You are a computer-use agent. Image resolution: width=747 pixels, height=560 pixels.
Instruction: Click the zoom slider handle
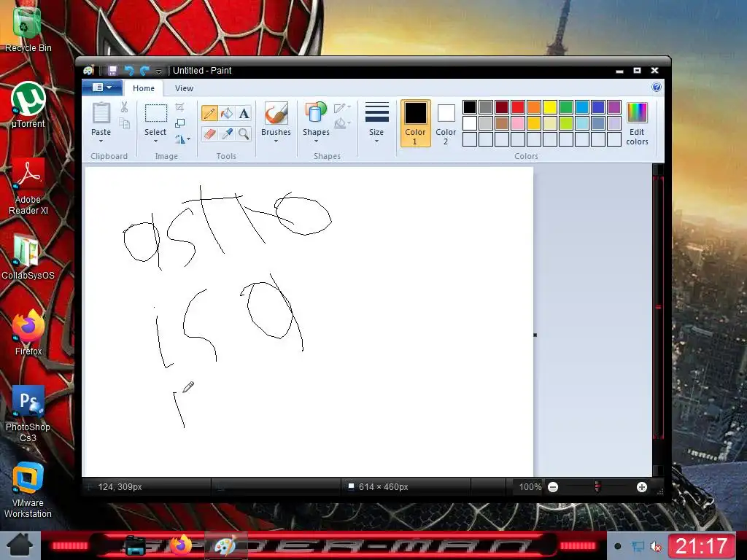tap(597, 487)
